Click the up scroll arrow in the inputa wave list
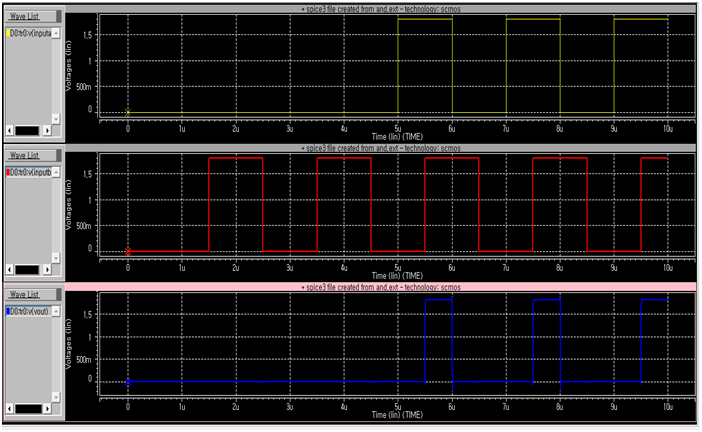This screenshot has width=702, height=432. 56,34
